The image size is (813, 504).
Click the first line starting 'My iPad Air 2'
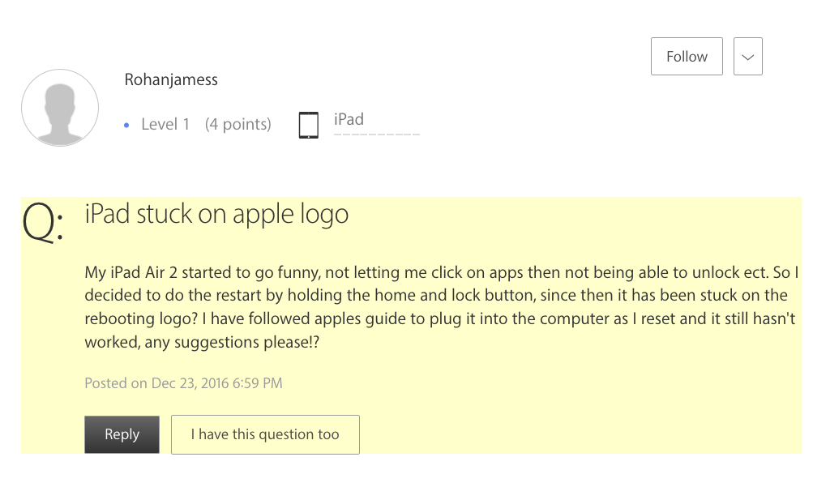point(442,272)
